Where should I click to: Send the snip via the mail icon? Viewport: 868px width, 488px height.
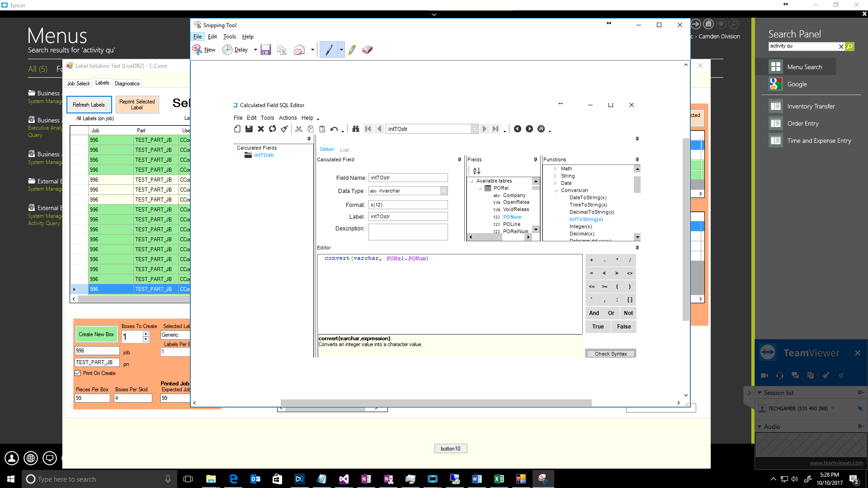(299, 50)
